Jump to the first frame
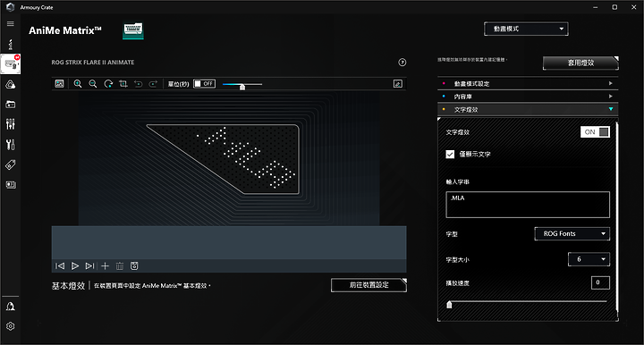 (60, 265)
